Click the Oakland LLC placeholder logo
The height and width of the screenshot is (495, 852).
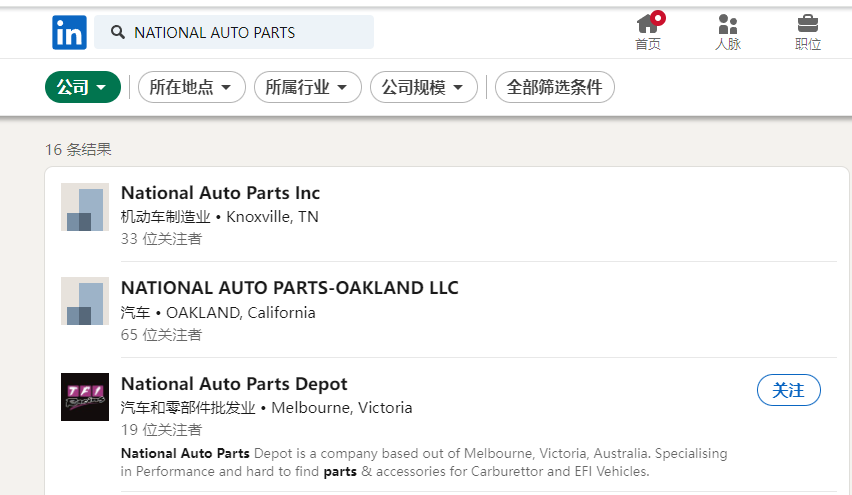tap(85, 301)
